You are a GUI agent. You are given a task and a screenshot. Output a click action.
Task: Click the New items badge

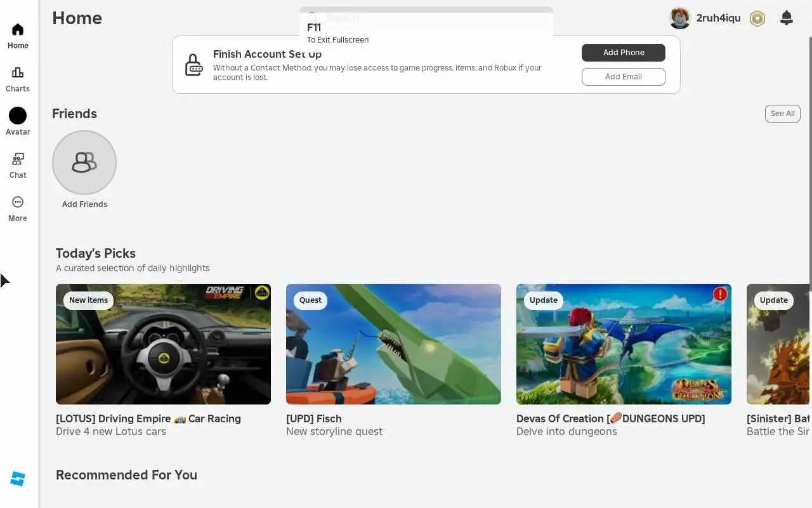point(88,300)
